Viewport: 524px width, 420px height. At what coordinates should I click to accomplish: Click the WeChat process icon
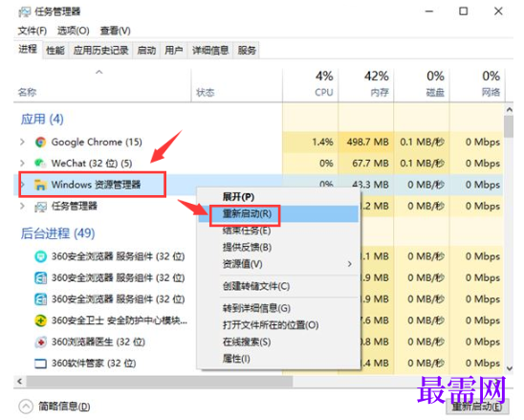[x=40, y=164]
